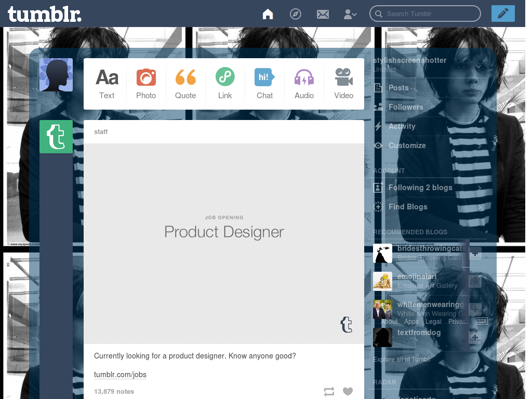532x399 pixels.
Task: Click the keyboard shortcuts icon
Action: pyautogui.click(x=482, y=321)
